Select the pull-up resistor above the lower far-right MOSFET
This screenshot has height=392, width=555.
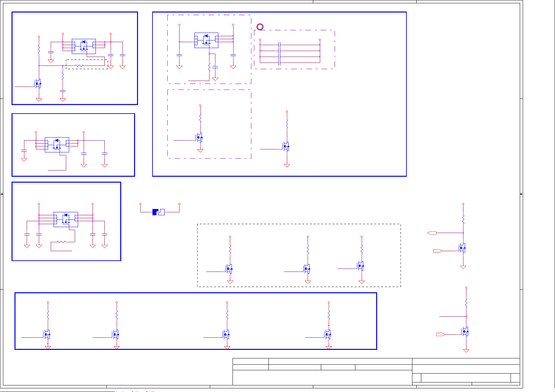click(x=466, y=303)
